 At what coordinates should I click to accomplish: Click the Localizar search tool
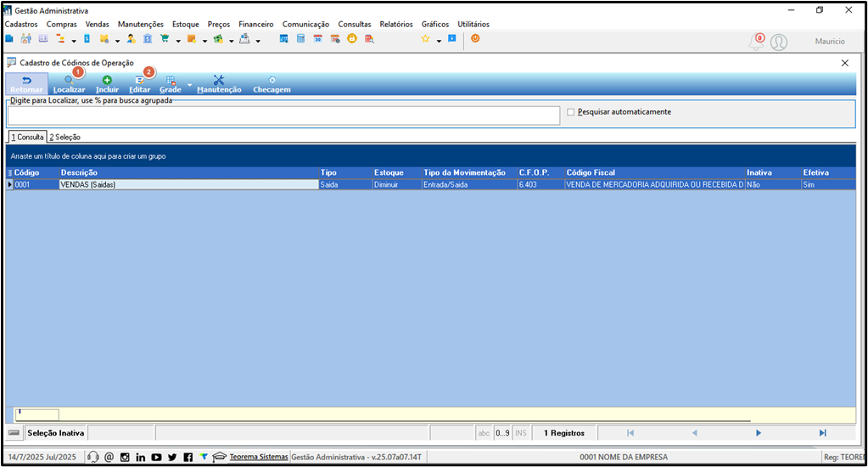[70, 84]
